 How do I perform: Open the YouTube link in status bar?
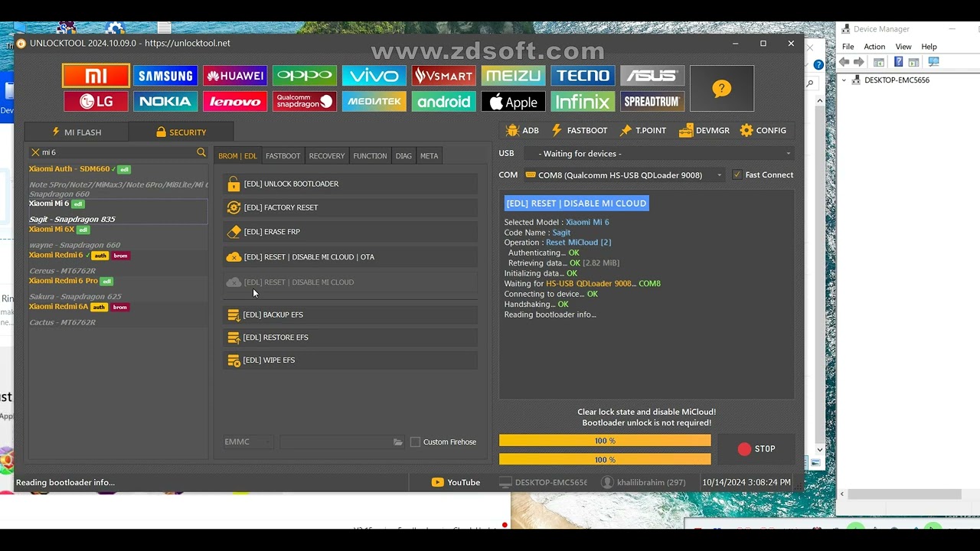pyautogui.click(x=456, y=483)
